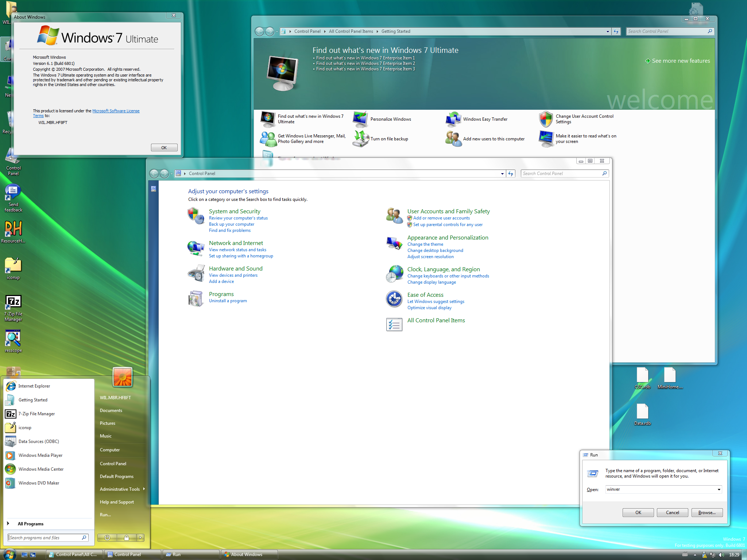This screenshot has width=747, height=560.
Task: Click the Microsoft Software License link
Action: click(116, 111)
